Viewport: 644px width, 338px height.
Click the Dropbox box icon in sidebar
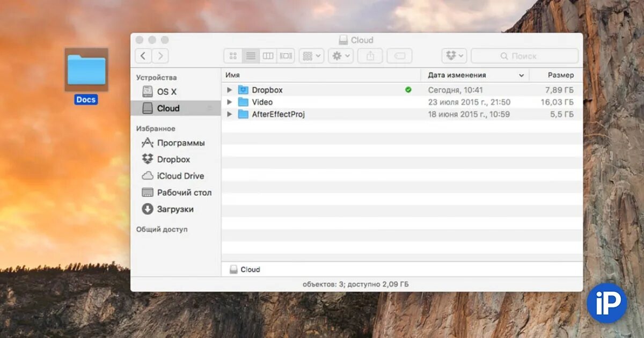[x=148, y=159]
